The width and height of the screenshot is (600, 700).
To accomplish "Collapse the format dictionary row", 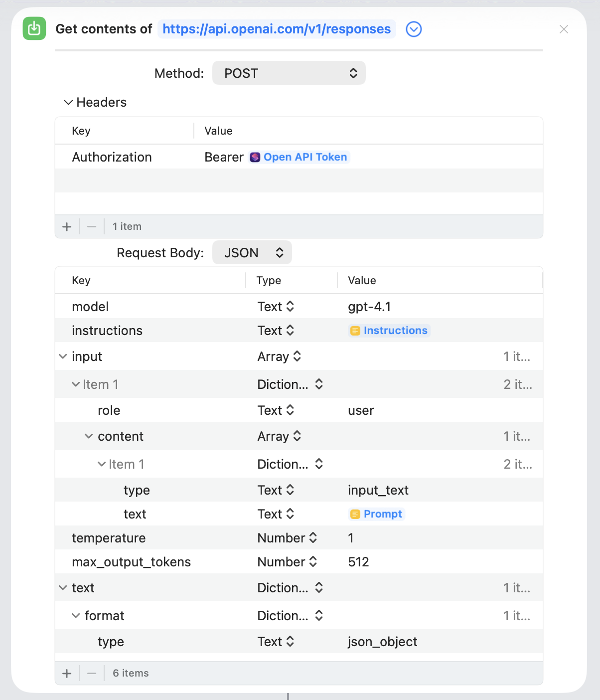I will (76, 616).
